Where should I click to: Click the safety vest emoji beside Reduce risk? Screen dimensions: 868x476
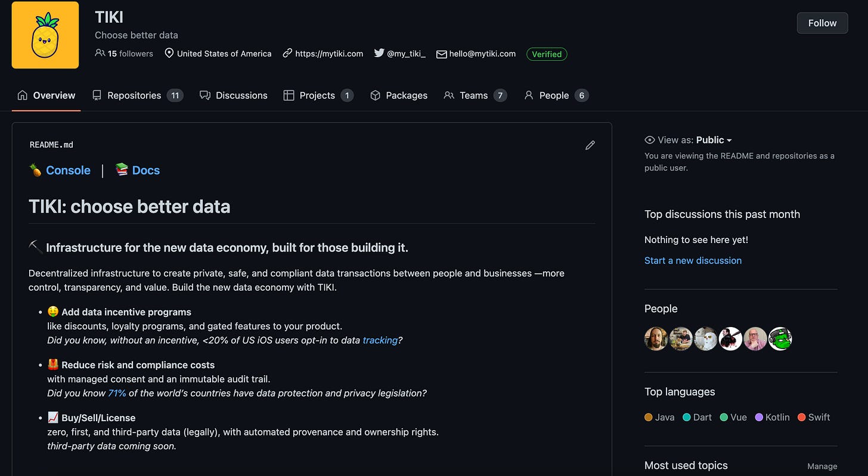(53, 365)
